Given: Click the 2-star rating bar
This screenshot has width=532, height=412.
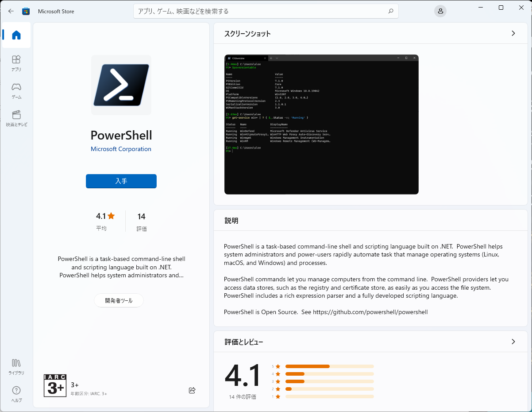Looking at the screenshot, I should click(x=330, y=389).
